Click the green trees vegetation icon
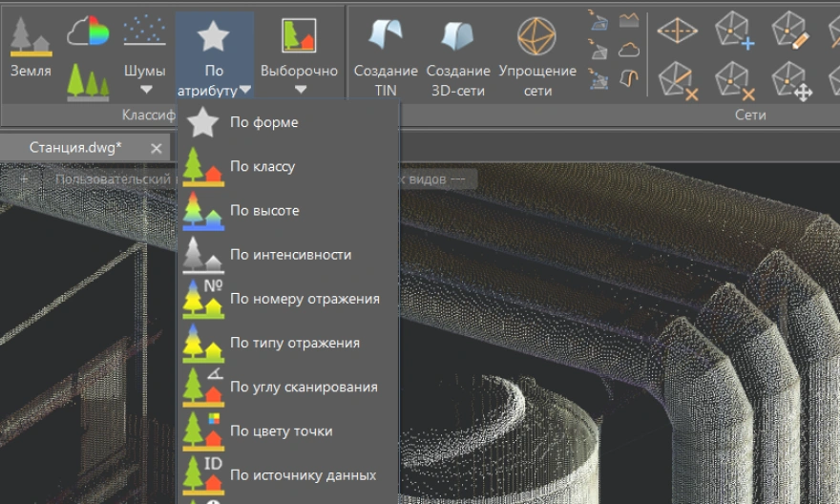840x504 pixels. tap(88, 83)
